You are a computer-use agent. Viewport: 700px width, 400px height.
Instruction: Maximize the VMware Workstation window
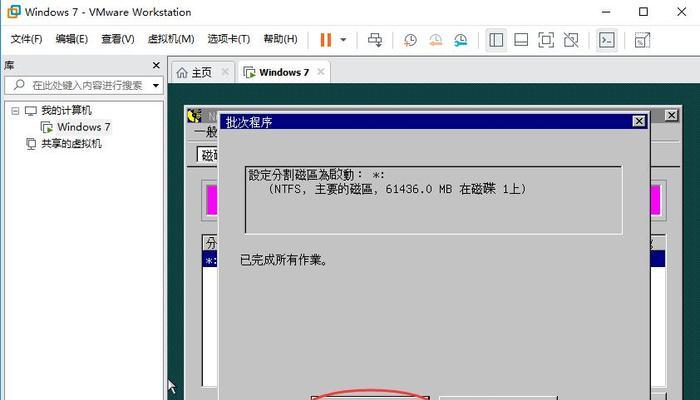(643, 12)
